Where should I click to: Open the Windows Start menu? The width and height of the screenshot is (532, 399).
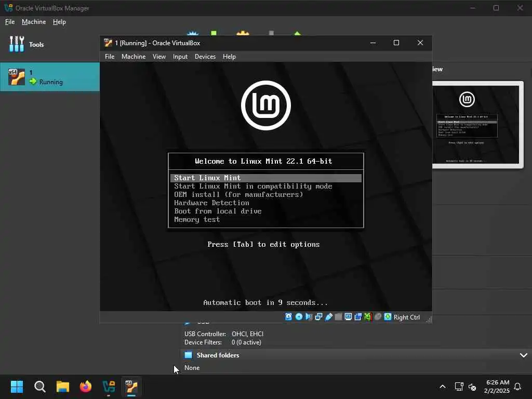[x=17, y=387]
